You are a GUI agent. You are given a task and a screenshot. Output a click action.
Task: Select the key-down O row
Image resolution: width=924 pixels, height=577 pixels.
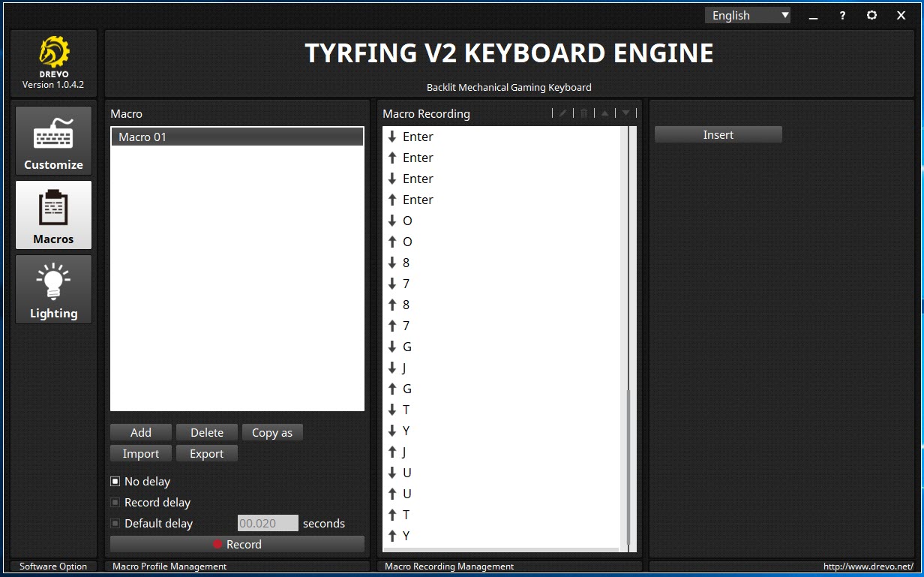coord(502,221)
